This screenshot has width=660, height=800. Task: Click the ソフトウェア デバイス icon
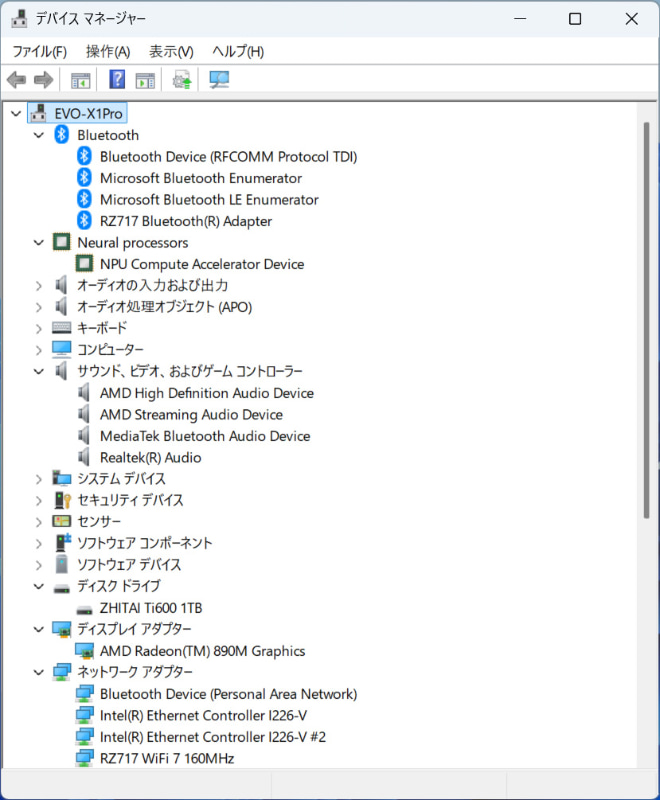click(62, 564)
